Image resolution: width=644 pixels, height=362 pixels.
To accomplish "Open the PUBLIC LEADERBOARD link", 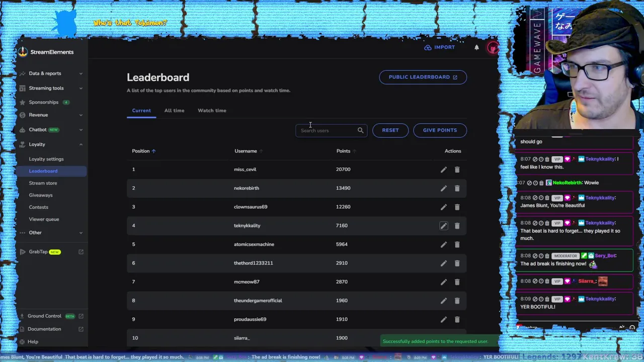I will tap(423, 77).
